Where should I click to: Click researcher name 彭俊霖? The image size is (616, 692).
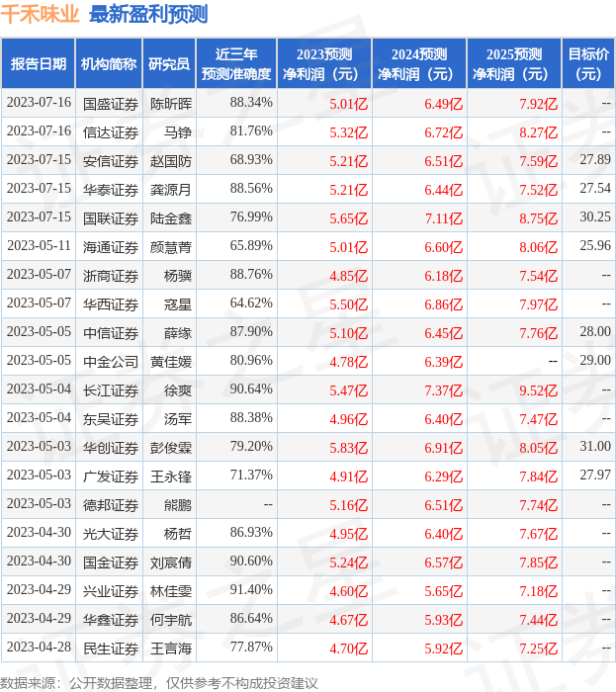[171, 449]
